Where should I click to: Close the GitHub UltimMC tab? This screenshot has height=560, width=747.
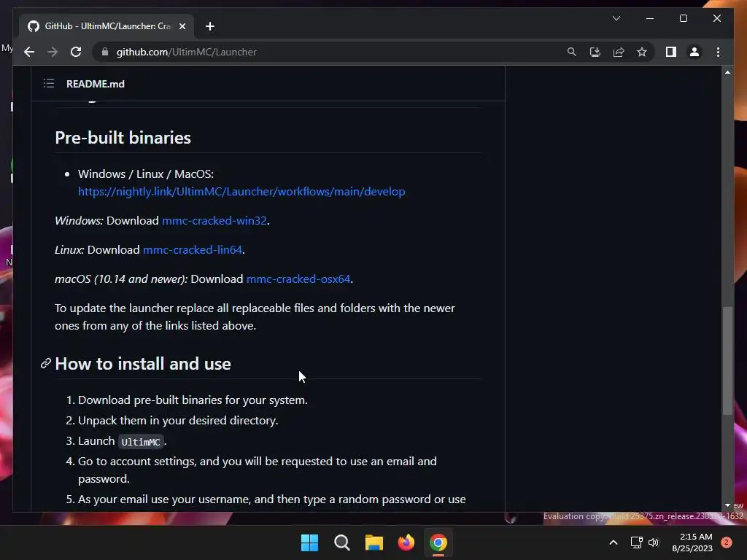point(182,26)
